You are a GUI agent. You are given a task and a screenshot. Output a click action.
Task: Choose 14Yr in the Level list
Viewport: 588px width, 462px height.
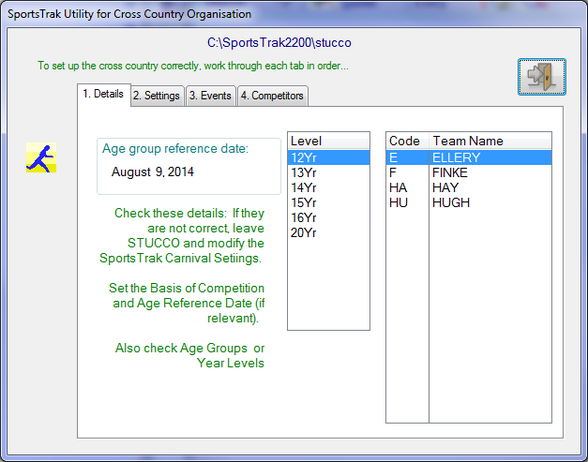328,188
